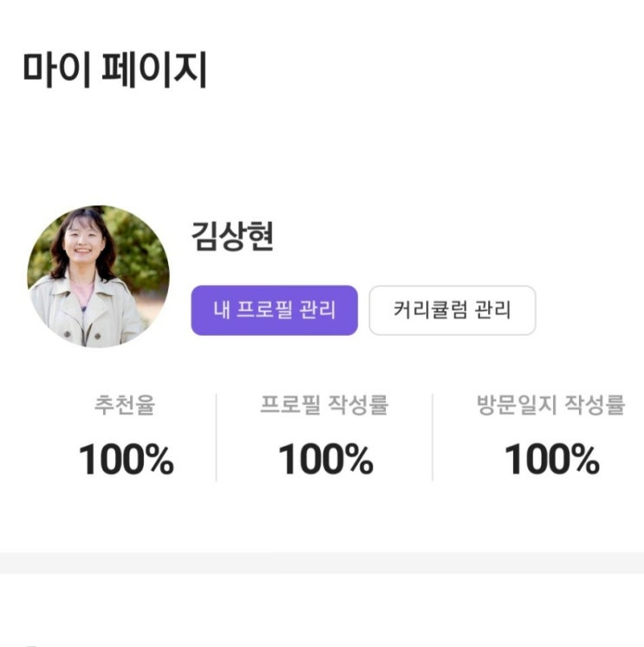Viewport: 644px width, 647px height.
Task: Click the 100% value under 프로필 작성률
Action: pyautogui.click(x=325, y=460)
